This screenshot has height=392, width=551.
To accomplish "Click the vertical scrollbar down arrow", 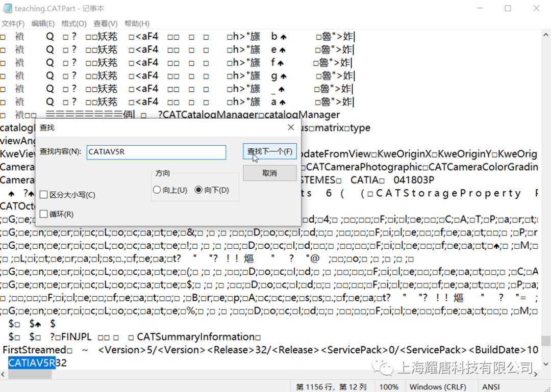I will [546, 364].
